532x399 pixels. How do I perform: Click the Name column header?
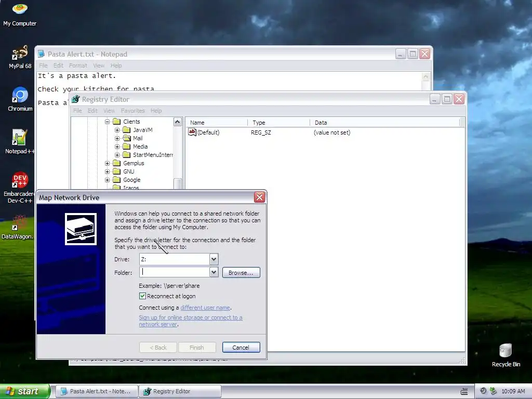[217, 123]
